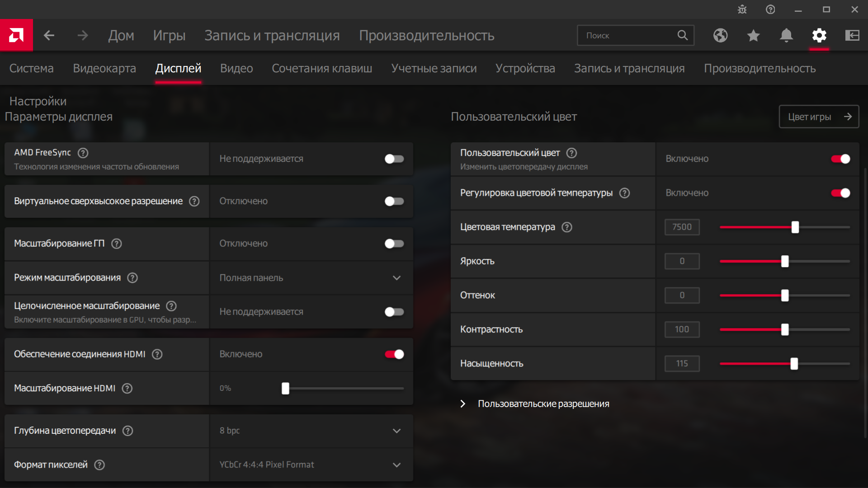Open the bug report icon
The width and height of the screenshot is (868, 488).
click(742, 9)
